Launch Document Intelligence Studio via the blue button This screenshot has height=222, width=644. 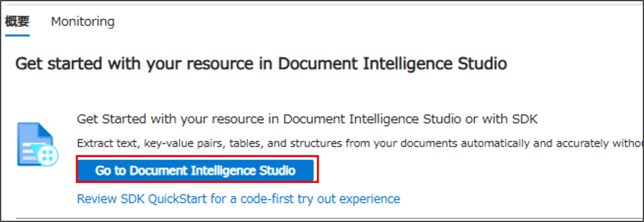196,170
